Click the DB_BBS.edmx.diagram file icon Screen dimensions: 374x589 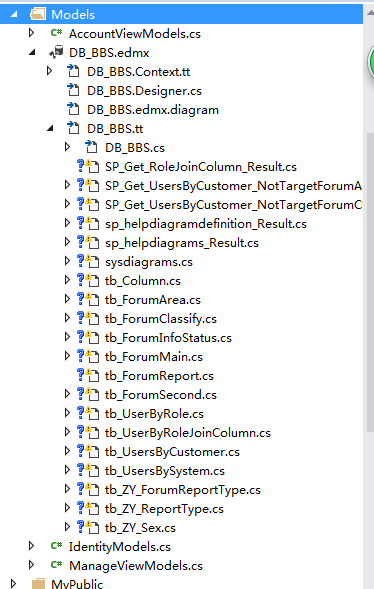pyautogui.click(x=73, y=109)
